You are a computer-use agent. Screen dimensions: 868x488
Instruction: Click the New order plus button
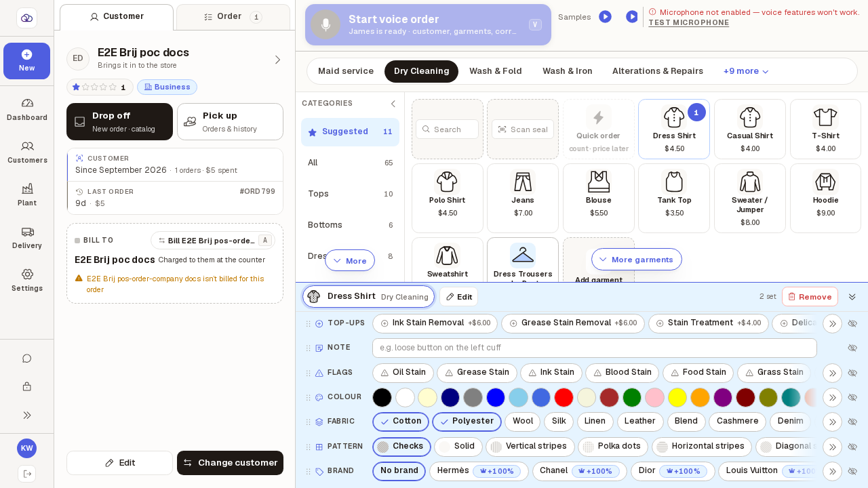27,61
